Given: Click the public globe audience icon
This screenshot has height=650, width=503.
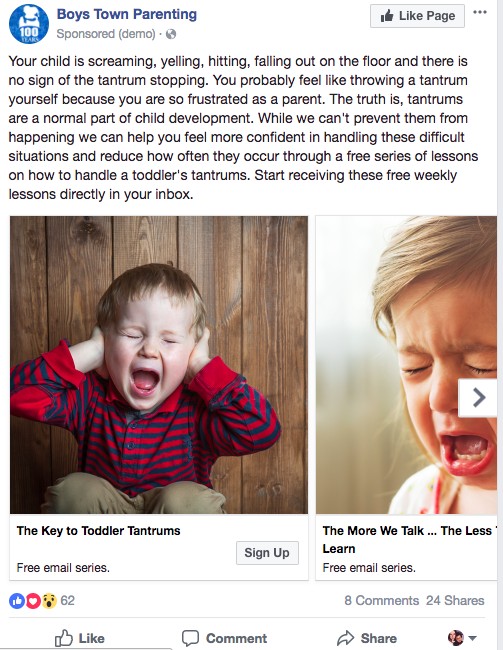Looking at the screenshot, I should pos(171,34).
